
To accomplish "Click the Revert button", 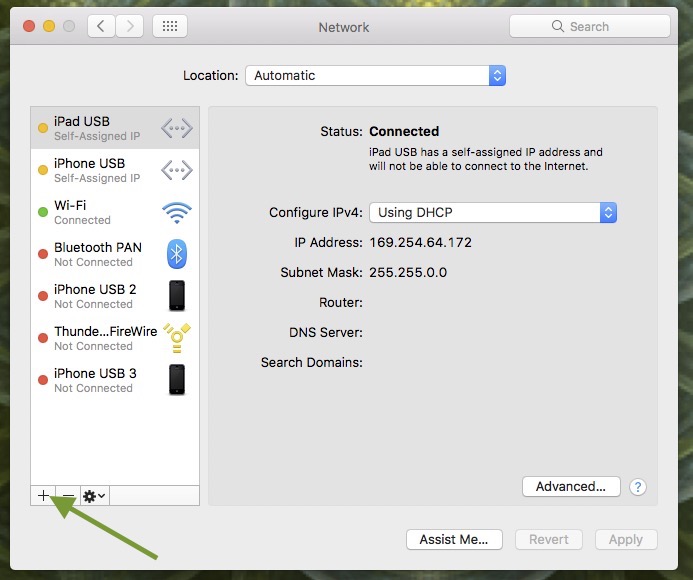I will tap(548, 540).
